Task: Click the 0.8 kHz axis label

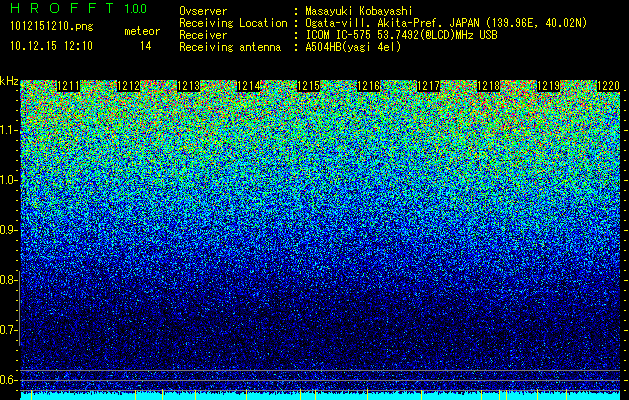Action: click(x=7, y=280)
